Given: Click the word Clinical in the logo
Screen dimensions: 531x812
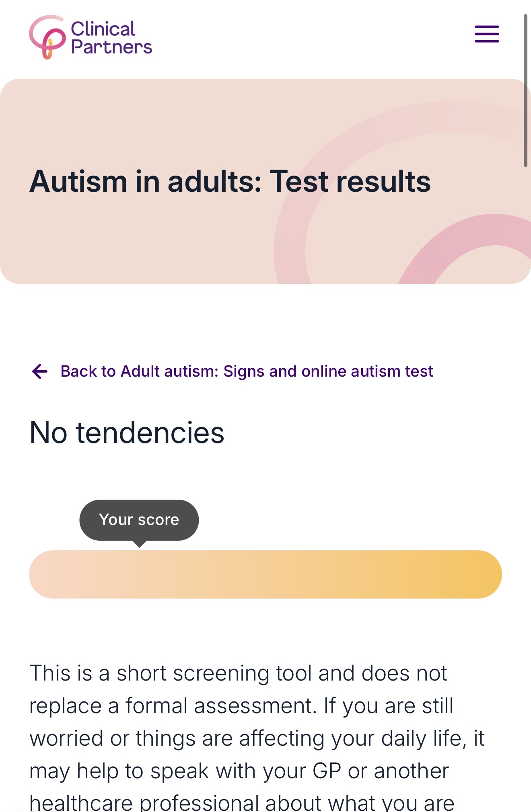Looking at the screenshot, I should (103, 29).
